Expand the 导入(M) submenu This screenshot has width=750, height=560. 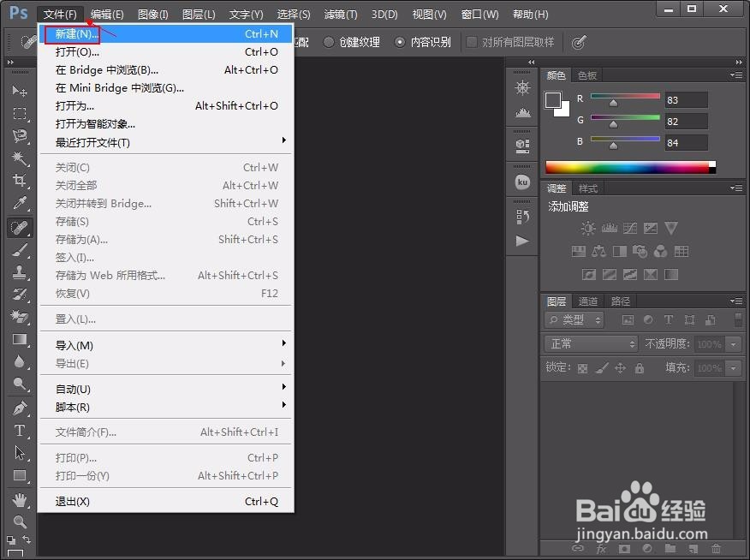(x=165, y=345)
